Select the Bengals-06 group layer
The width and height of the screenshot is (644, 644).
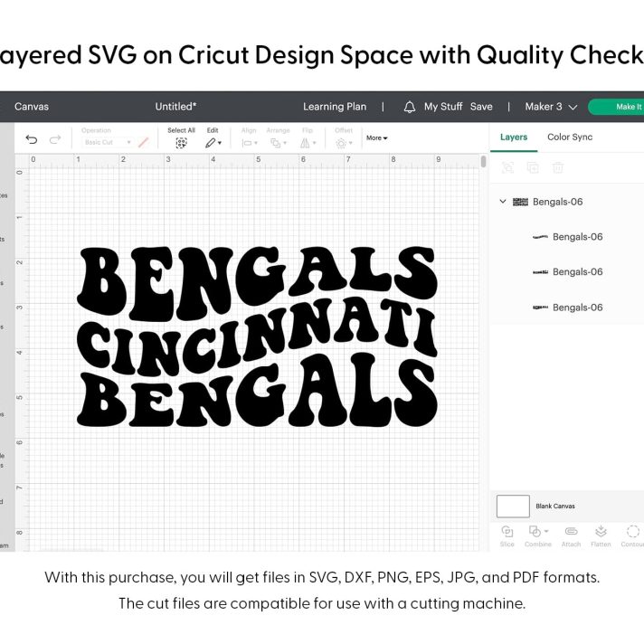coord(567,202)
